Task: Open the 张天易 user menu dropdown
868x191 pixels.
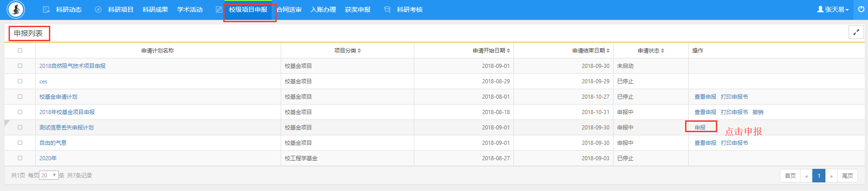Action: pos(833,10)
